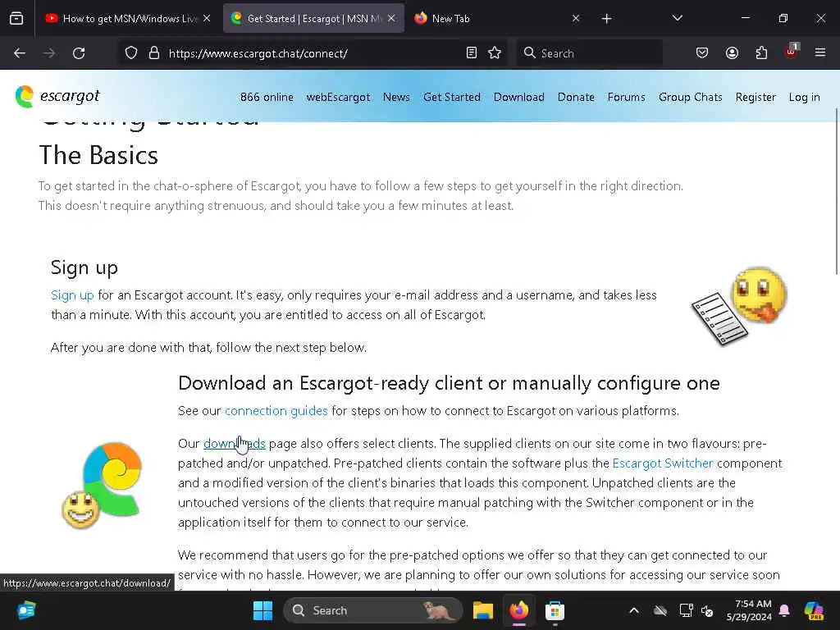The height and width of the screenshot is (630, 840).
Task: Reload the page with the refresh icon
Action: pyautogui.click(x=79, y=53)
